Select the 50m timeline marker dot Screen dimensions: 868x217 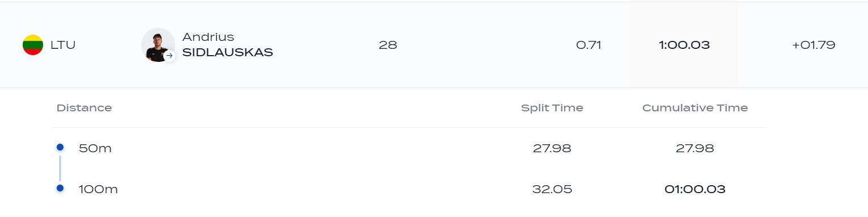tap(60, 147)
